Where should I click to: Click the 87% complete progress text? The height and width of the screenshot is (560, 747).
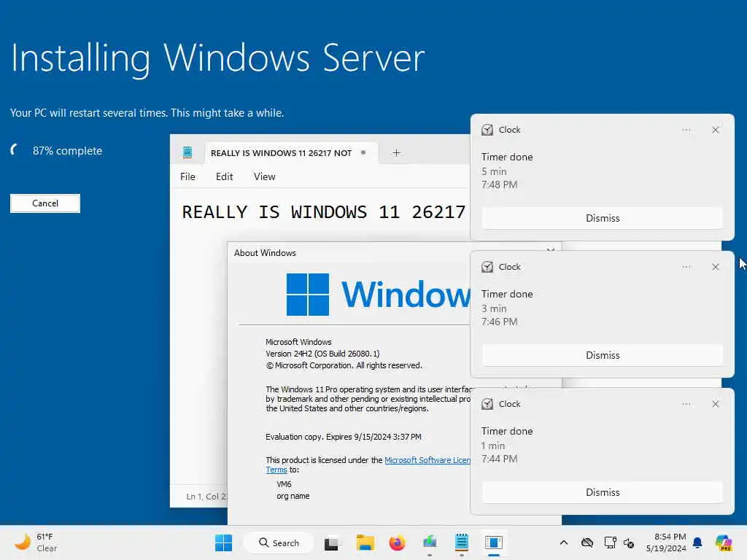67,151
